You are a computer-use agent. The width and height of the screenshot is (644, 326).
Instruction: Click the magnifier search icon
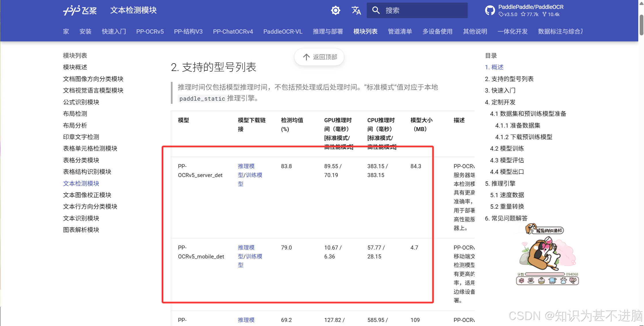[x=376, y=10]
